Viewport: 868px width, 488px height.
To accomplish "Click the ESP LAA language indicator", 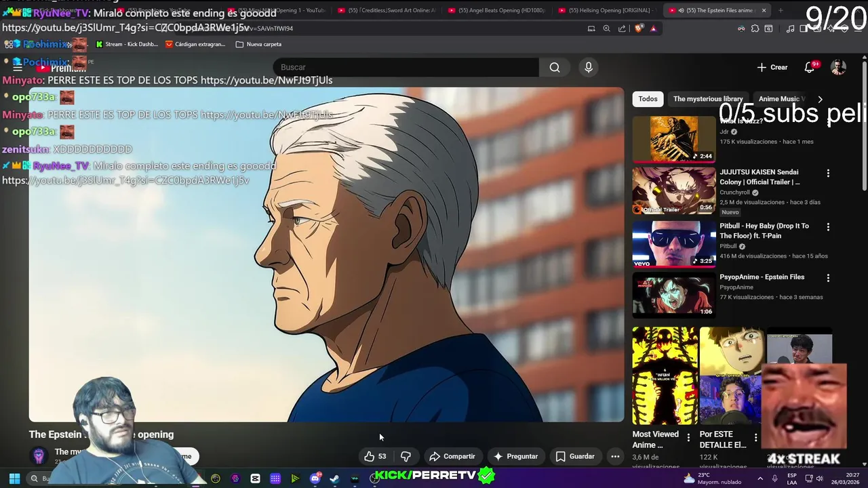I will coord(792,479).
